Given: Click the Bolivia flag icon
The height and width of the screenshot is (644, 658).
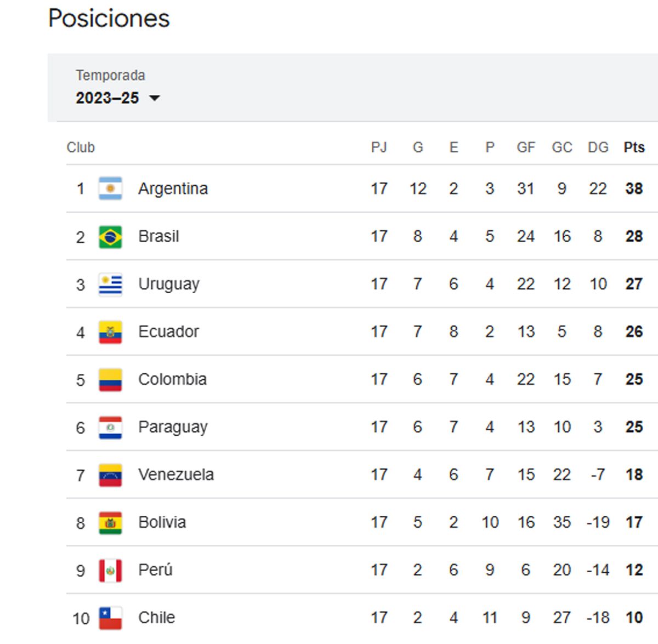Looking at the screenshot, I should coord(110,523).
